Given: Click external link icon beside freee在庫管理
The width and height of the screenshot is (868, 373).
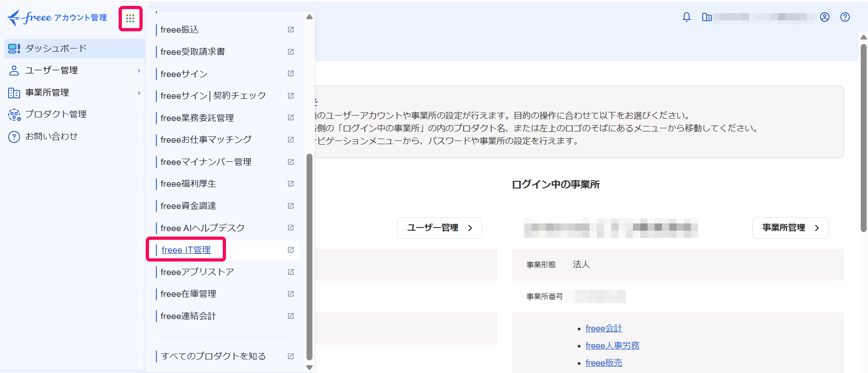Looking at the screenshot, I should (x=291, y=294).
